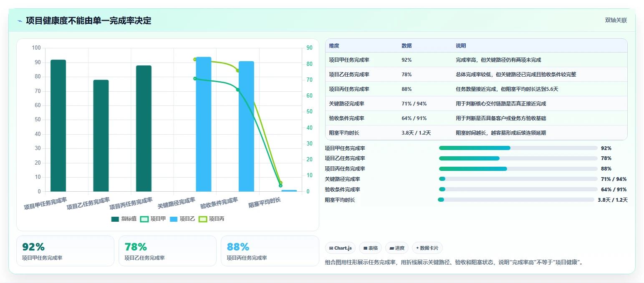Open the 92% 项目甲 KPI card
The width and height of the screenshot is (644, 283).
click(x=65, y=251)
